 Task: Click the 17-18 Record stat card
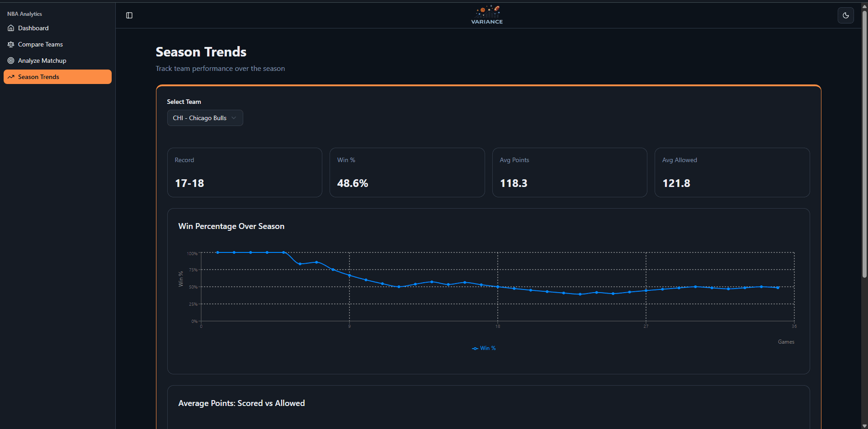click(x=244, y=173)
